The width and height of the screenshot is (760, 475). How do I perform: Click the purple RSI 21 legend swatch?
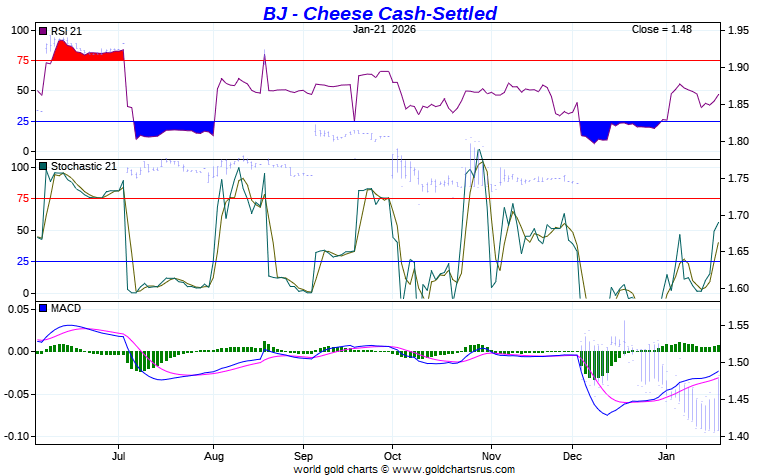43,31
